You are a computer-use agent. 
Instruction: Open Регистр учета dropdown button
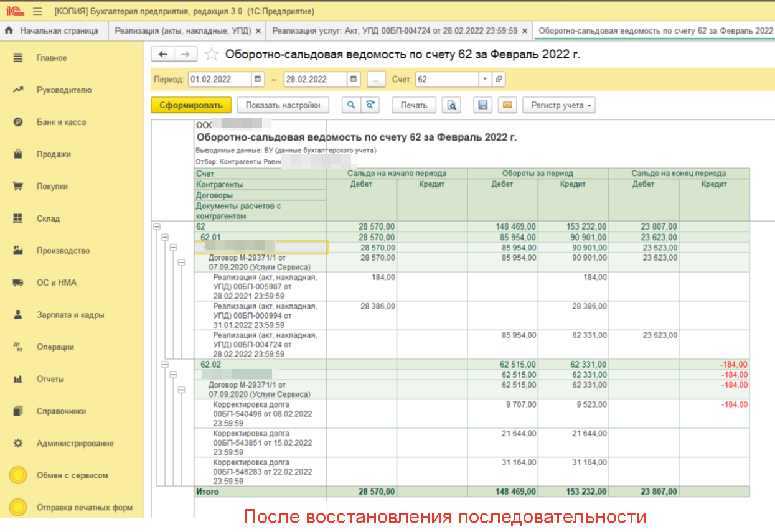click(x=559, y=105)
